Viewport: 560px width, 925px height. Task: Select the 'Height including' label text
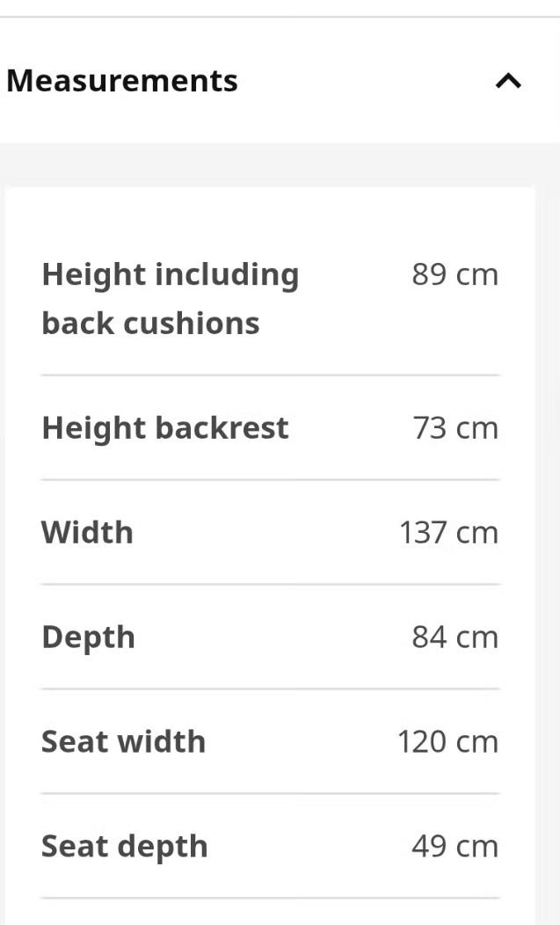(171, 275)
